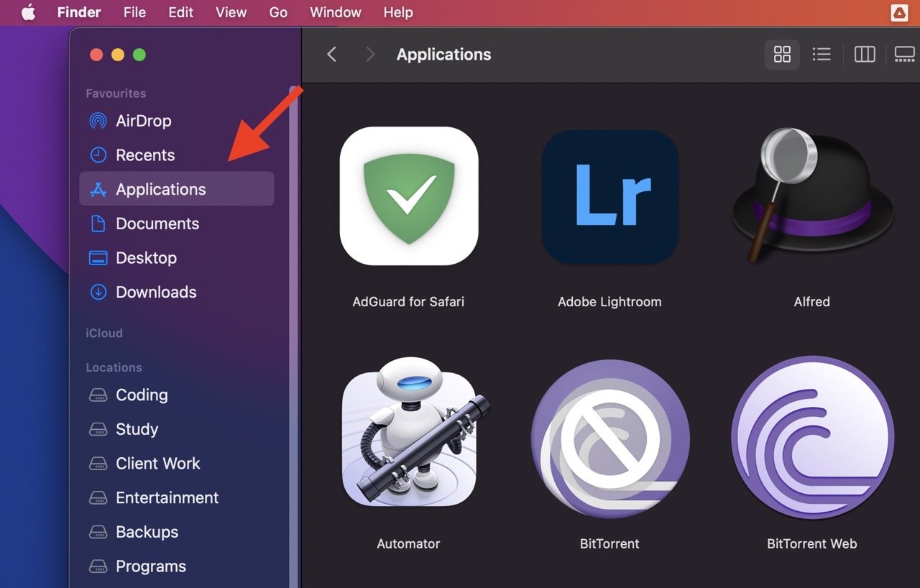This screenshot has width=920, height=588.
Task: Click the Programs drive icon
Action: (x=98, y=566)
